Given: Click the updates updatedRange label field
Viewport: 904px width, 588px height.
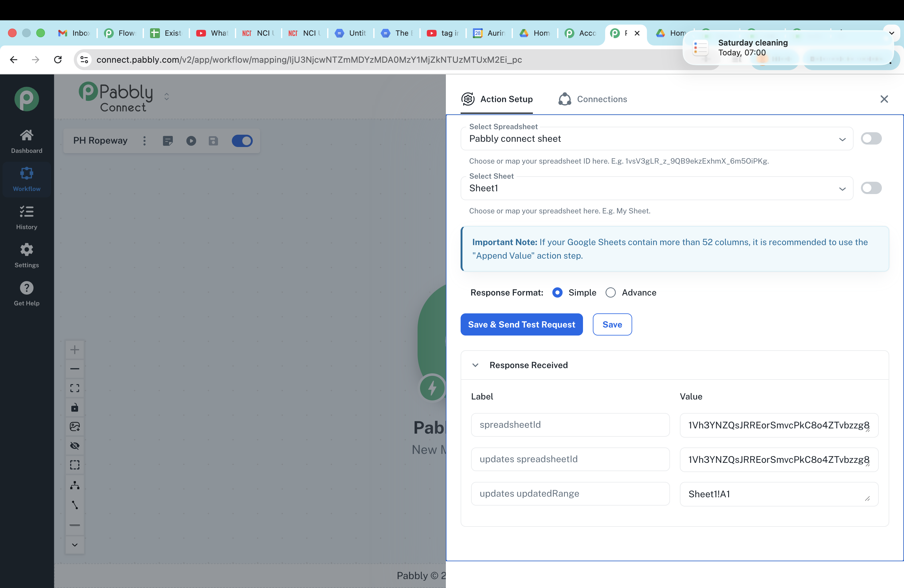Looking at the screenshot, I should pyautogui.click(x=570, y=493).
